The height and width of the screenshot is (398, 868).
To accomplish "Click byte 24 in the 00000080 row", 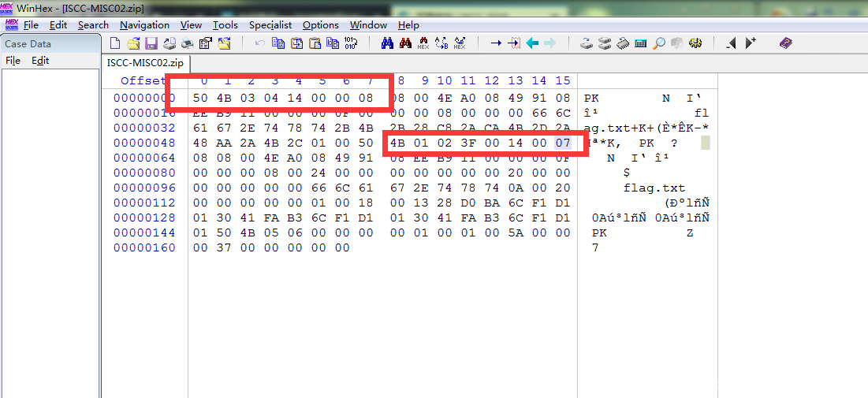I will [319, 173].
